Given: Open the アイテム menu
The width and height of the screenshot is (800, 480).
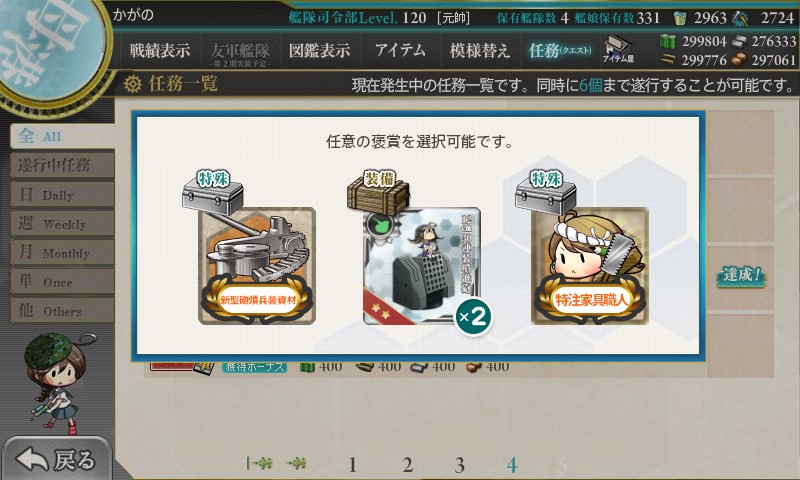Looking at the screenshot, I should point(400,50).
